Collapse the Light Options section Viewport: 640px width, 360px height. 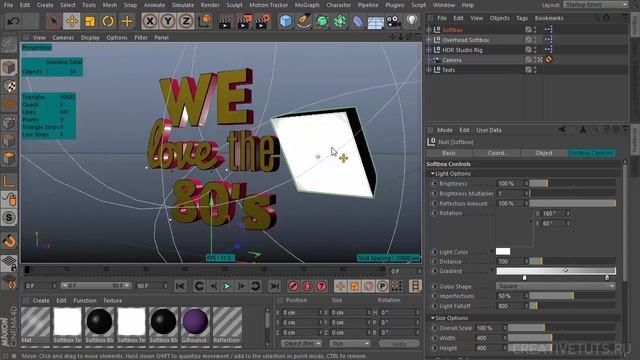pyautogui.click(x=432, y=173)
